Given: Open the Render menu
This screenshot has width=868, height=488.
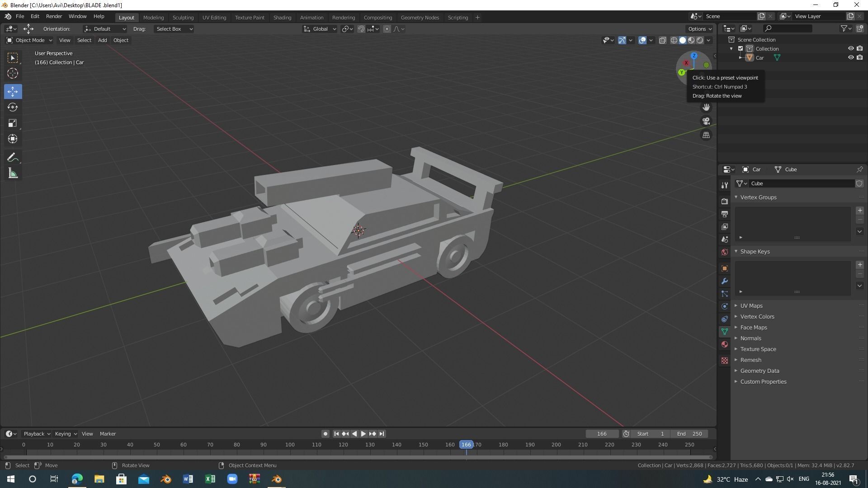Looking at the screenshot, I should (x=54, y=16).
